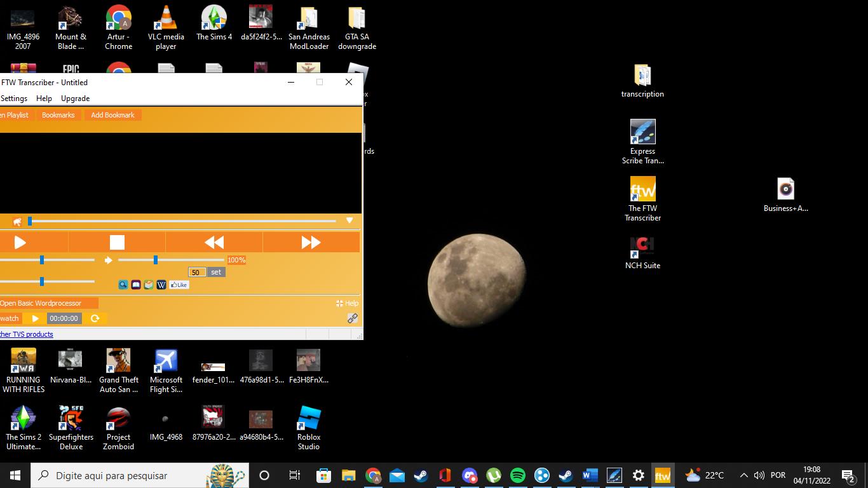Click the Facebook Like button

[x=179, y=285]
